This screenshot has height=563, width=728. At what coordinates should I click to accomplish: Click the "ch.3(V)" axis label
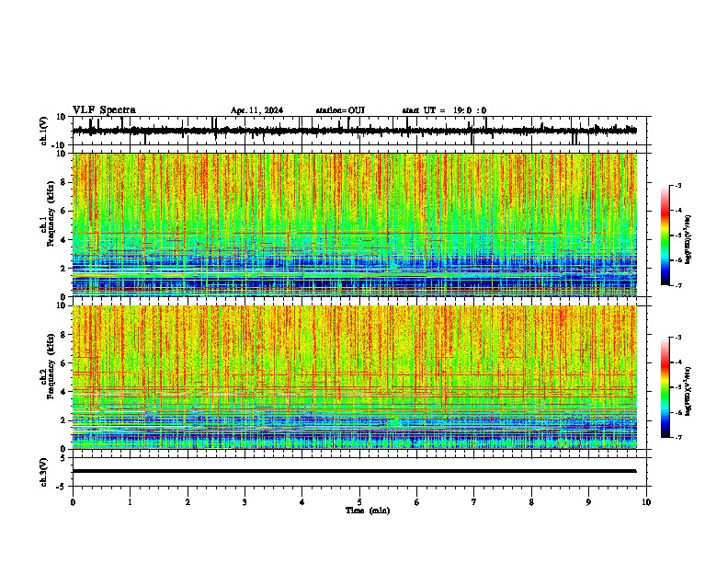coord(44,472)
